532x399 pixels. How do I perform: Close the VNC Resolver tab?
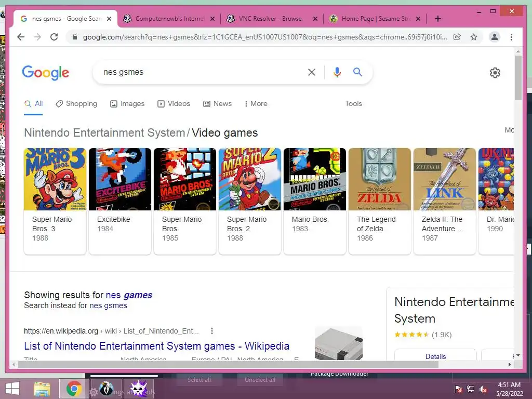point(315,19)
